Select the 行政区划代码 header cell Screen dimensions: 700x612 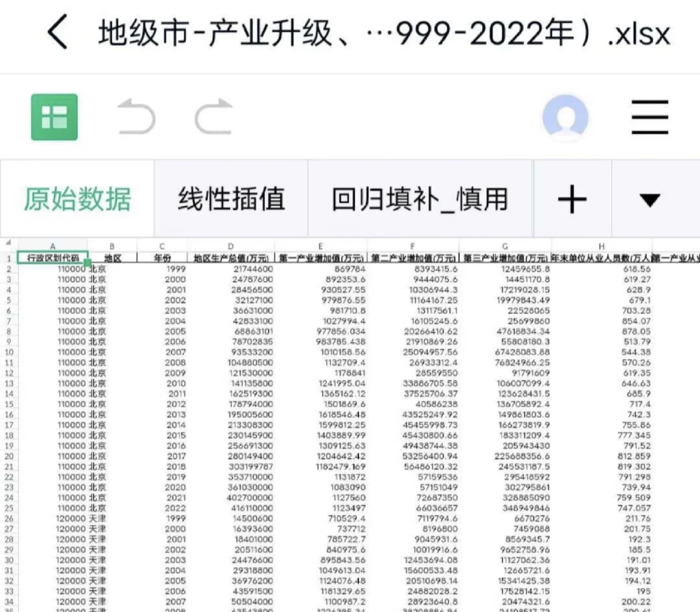click(53, 258)
